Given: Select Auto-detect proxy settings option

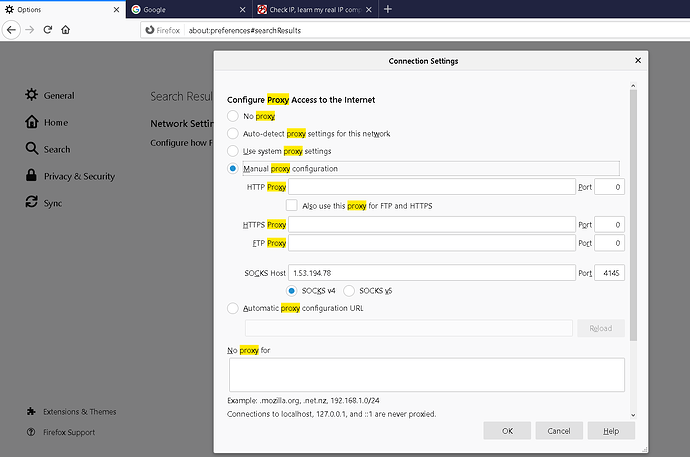Looking at the screenshot, I should coord(234,133).
